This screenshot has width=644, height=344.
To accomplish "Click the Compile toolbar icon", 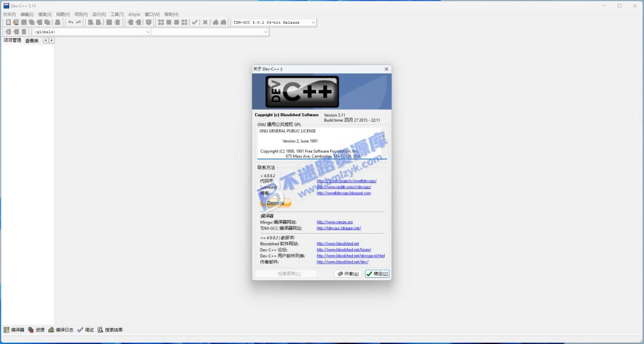I will coord(161,22).
